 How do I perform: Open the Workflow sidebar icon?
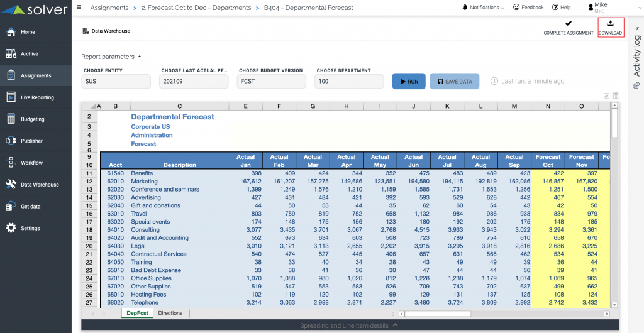pyautogui.click(x=11, y=163)
